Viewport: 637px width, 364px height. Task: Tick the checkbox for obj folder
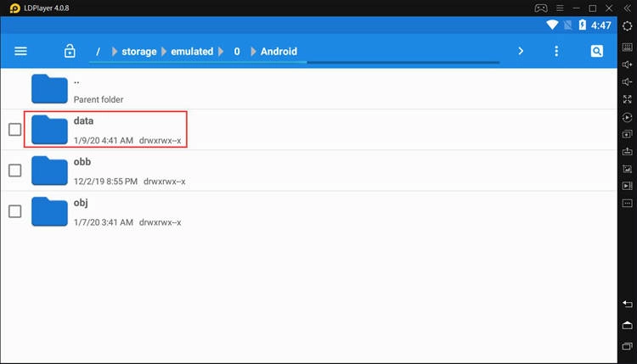tap(14, 211)
